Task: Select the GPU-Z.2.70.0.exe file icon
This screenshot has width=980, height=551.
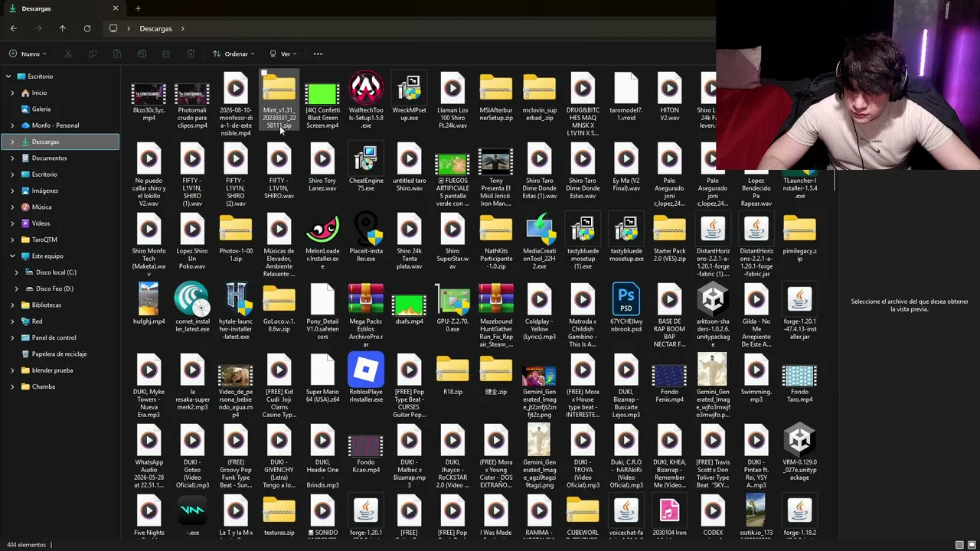Action: (x=452, y=299)
